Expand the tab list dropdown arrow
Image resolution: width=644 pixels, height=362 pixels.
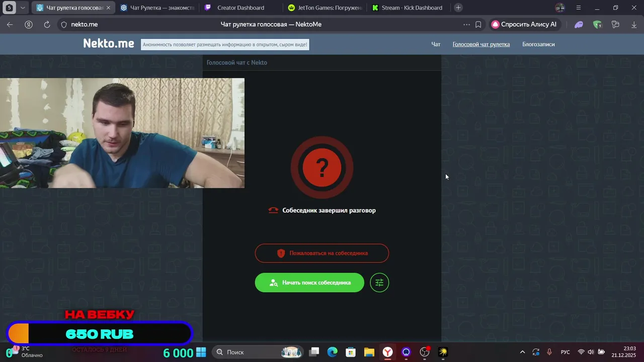[23, 8]
